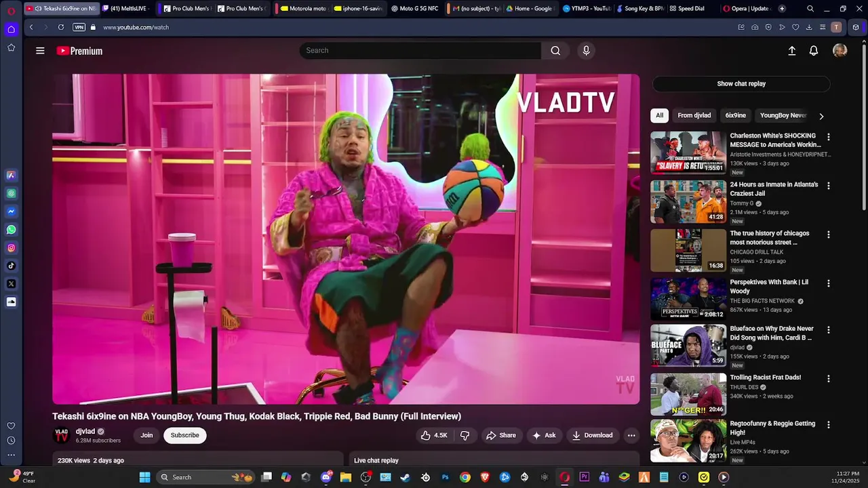
Task: Open the YouTube upload/create icon
Action: [x=791, y=51]
